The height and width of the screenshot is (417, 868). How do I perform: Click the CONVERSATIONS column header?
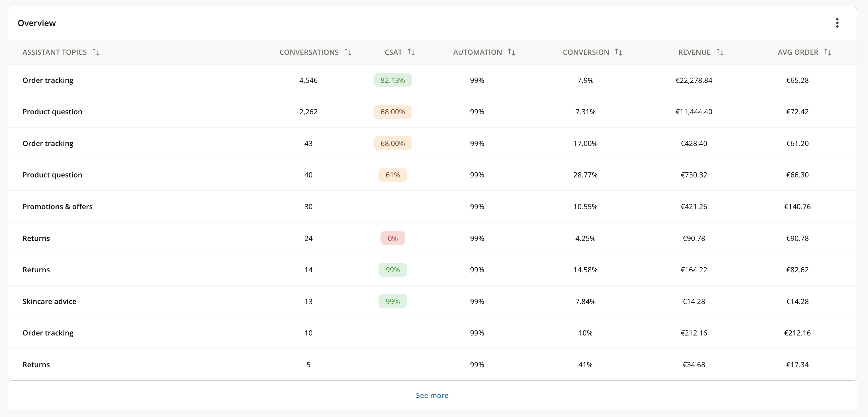(309, 52)
